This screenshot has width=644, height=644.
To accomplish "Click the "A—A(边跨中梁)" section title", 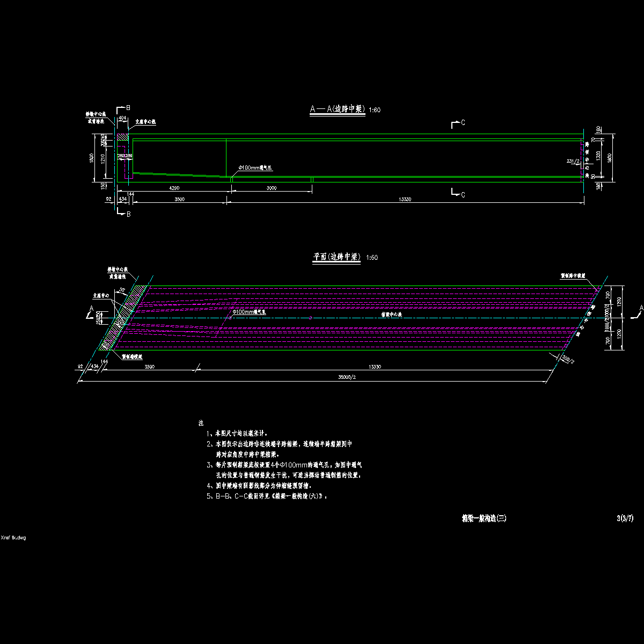I will [339, 109].
